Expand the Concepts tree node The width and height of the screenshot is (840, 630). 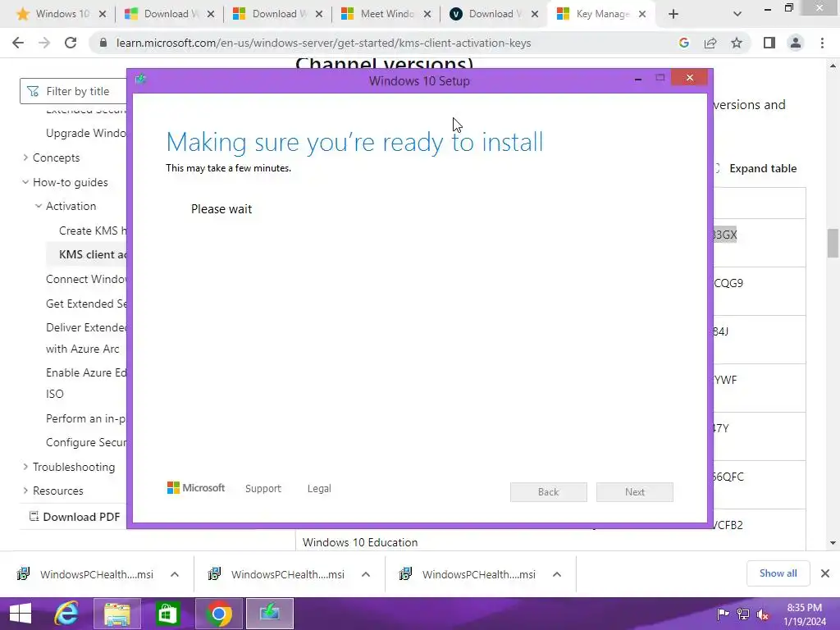(25, 157)
